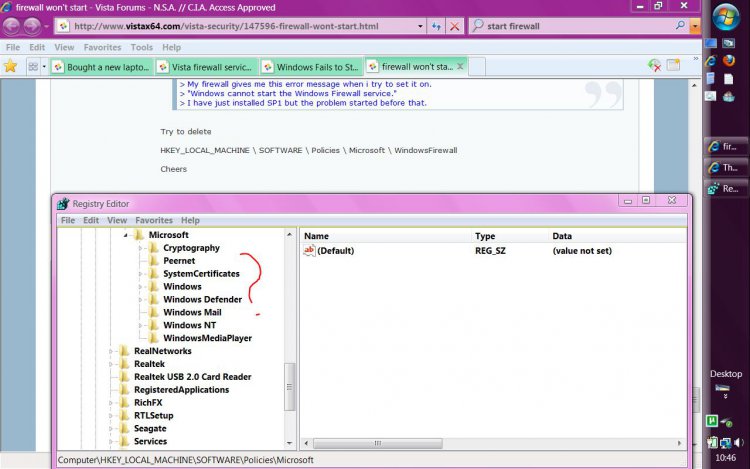Click IE page scrollbar up arrow
Viewport: 750px width, 469px height.
694,85
